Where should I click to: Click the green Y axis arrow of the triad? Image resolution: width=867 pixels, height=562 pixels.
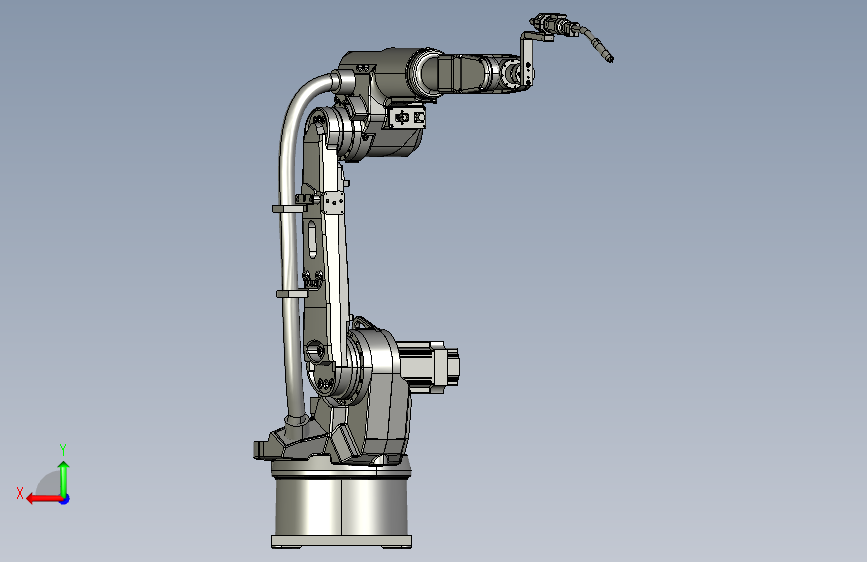64,478
